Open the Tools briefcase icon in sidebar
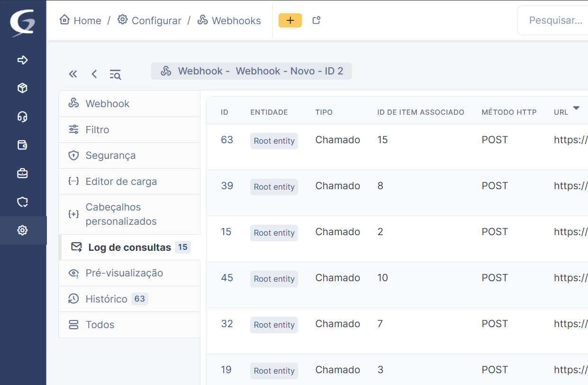This screenshot has height=385, width=588. point(22,174)
